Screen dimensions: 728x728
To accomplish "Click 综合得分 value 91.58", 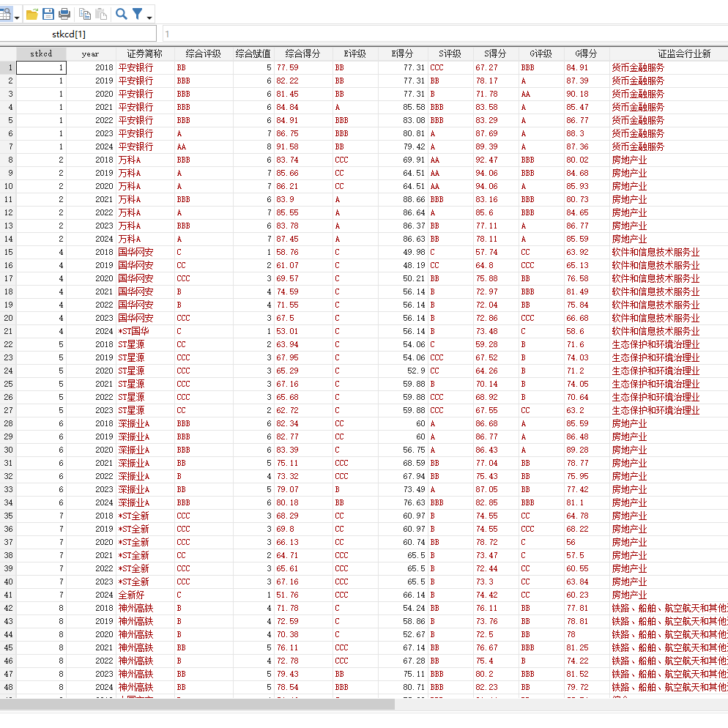I will coord(287,146).
